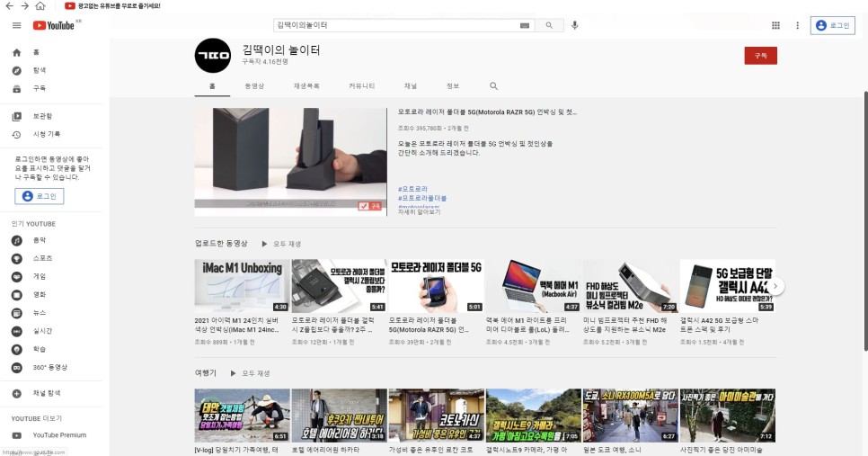Play all uploaded videos 모두 재생

click(282, 244)
